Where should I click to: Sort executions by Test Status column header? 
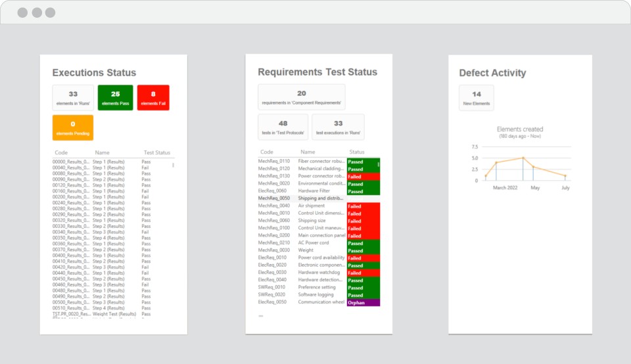pyautogui.click(x=157, y=152)
